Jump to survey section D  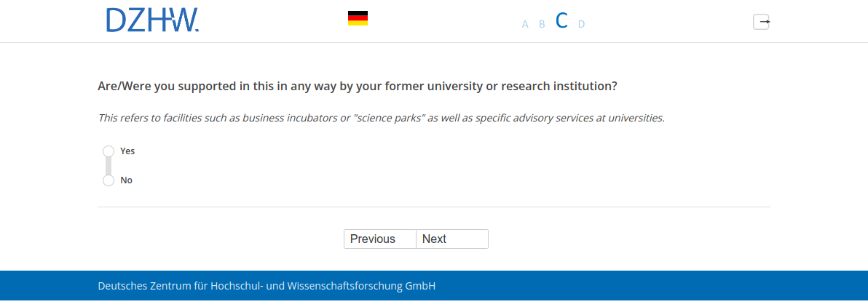coord(581,24)
